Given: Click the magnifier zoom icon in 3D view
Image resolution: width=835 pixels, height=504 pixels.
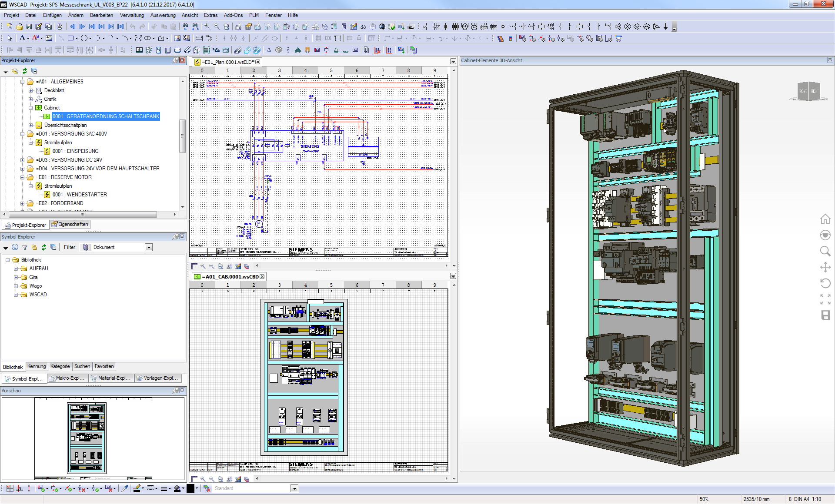Looking at the screenshot, I should coord(825,251).
